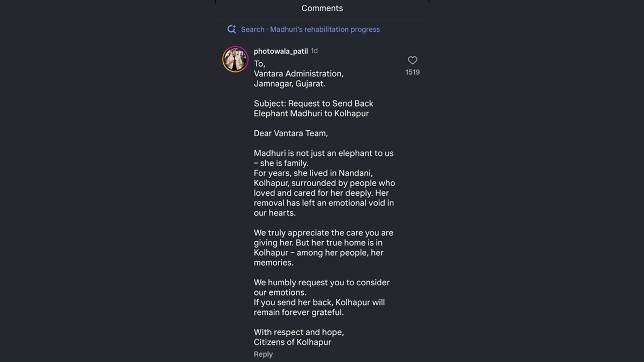Click the word Search beside the sparkle icon

pos(252,29)
